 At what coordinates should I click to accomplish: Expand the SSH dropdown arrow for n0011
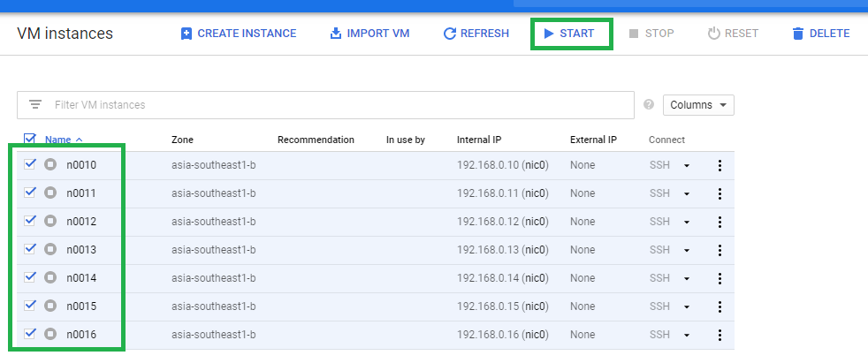(687, 194)
